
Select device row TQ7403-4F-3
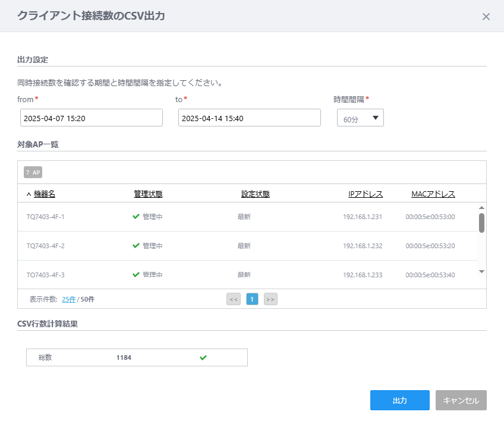pyautogui.click(x=247, y=274)
